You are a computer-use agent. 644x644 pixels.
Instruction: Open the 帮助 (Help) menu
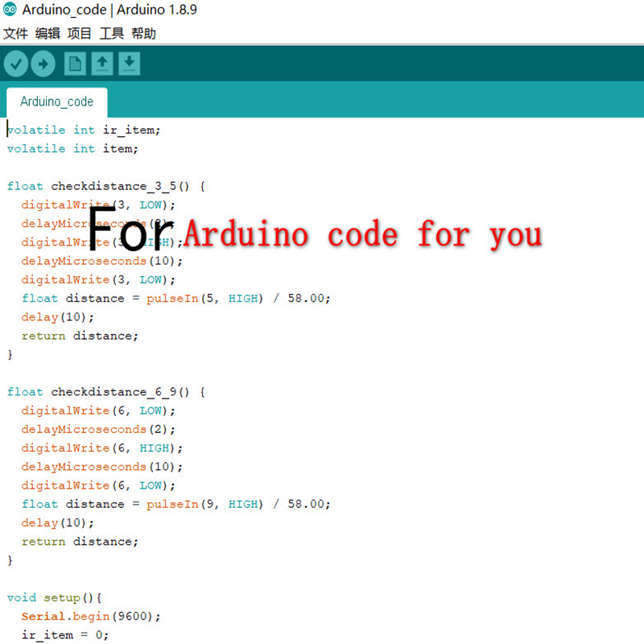(144, 33)
